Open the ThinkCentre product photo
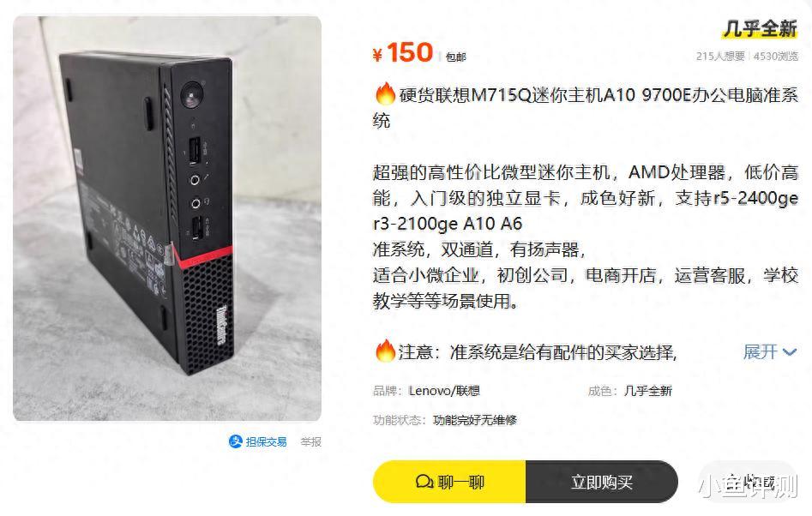This screenshot has width=812, height=516. point(167,219)
